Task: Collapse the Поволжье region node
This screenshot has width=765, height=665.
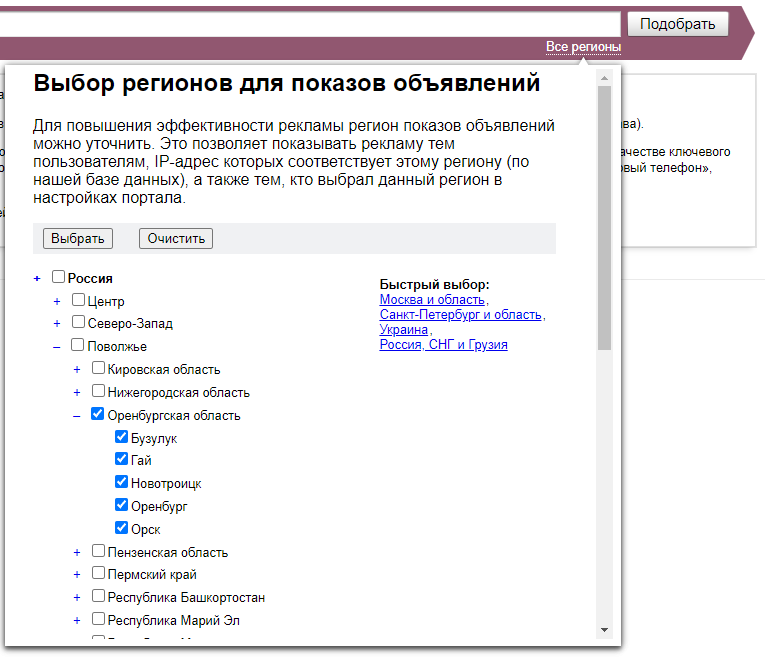Action: [57, 346]
